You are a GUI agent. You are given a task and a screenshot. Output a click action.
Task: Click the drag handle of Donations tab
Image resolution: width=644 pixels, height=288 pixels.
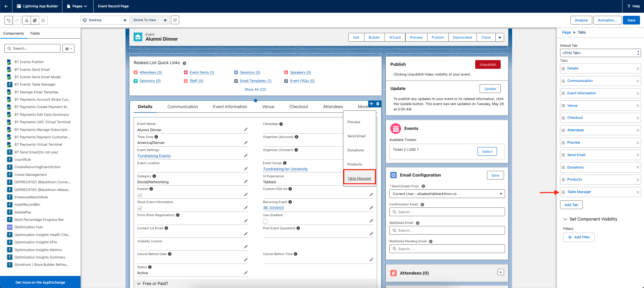coord(563,167)
